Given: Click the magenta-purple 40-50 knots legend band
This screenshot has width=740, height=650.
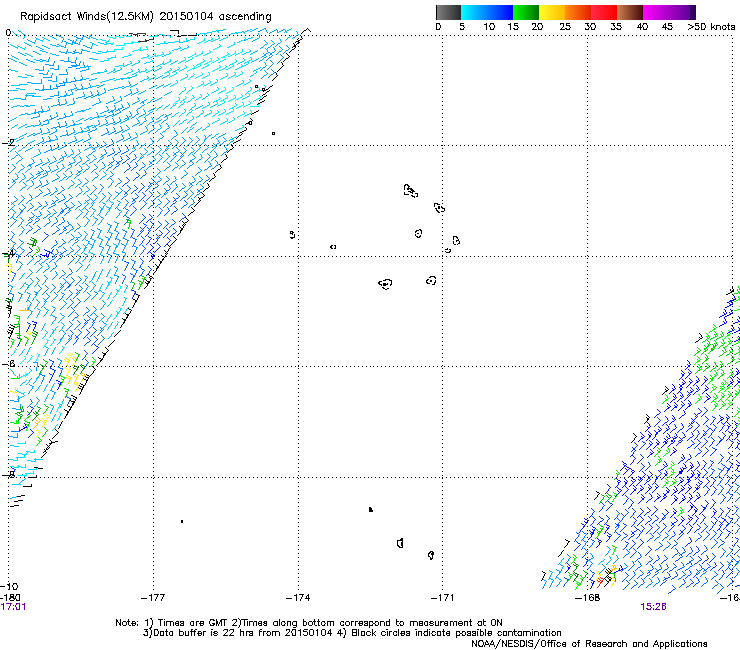Looking at the screenshot, I should 669,12.
